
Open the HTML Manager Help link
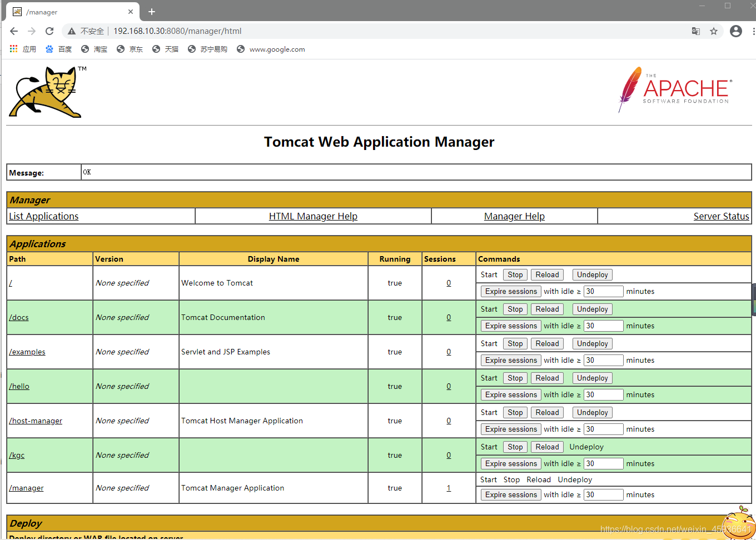click(313, 216)
